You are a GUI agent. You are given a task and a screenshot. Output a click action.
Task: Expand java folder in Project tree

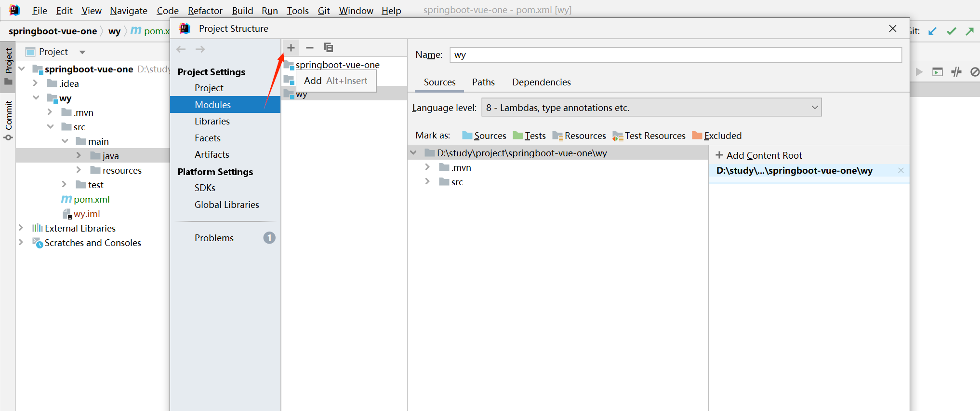[79, 156]
